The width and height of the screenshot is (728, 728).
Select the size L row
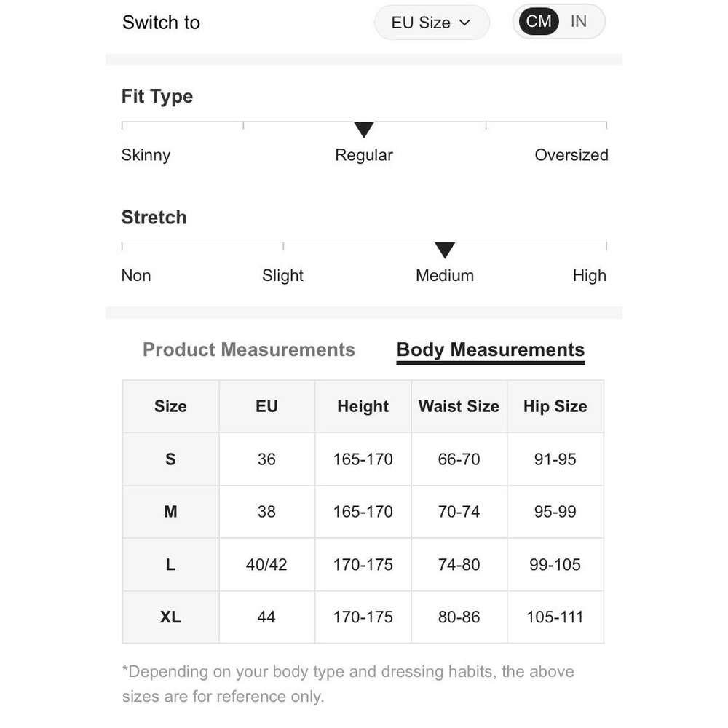click(170, 564)
